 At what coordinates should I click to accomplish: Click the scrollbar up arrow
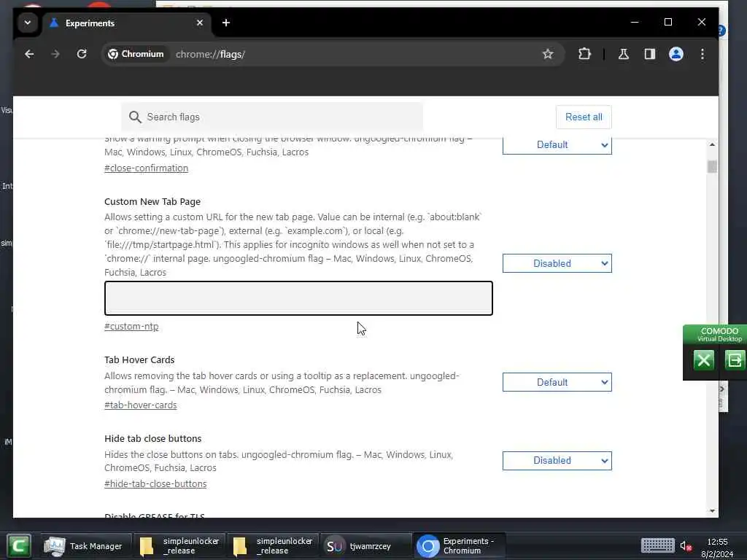click(712, 145)
